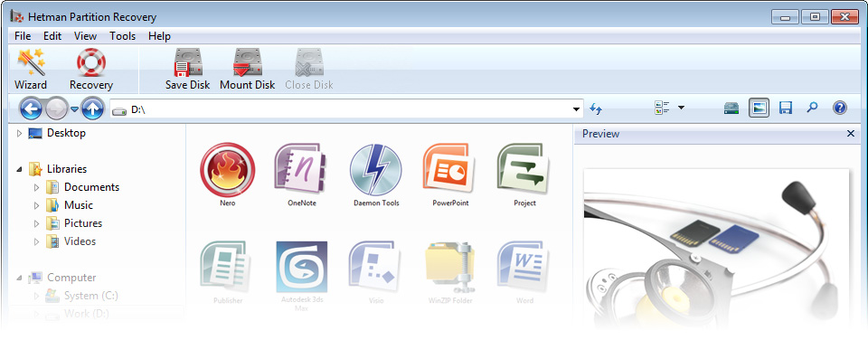868x340 pixels.
Task: Toggle the Preview pane button
Action: pos(759,108)
